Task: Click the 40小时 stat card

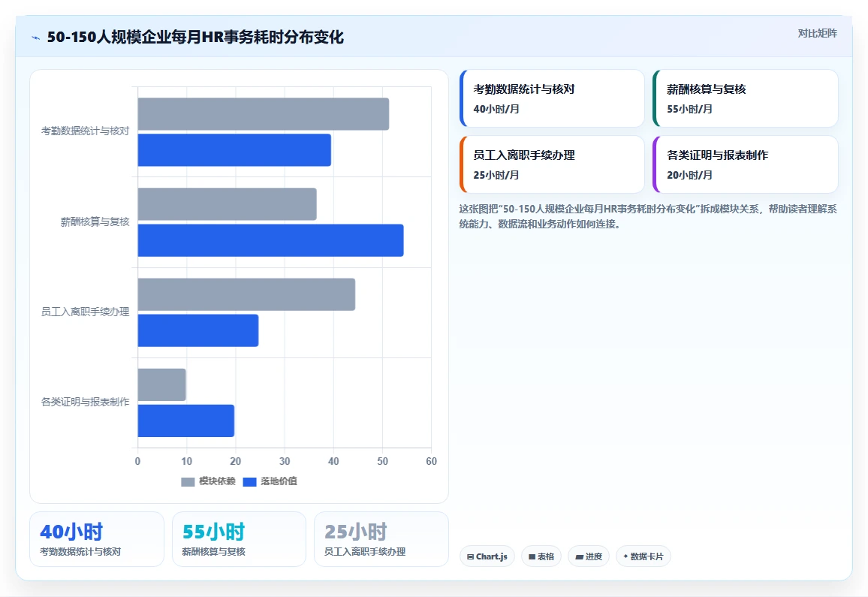Action: coord(97,539)
